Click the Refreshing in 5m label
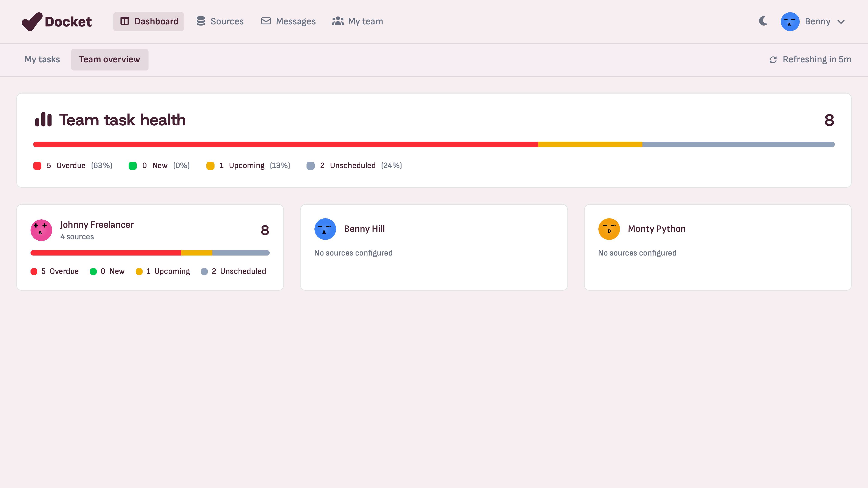The image size is (868, 488). 817,60
